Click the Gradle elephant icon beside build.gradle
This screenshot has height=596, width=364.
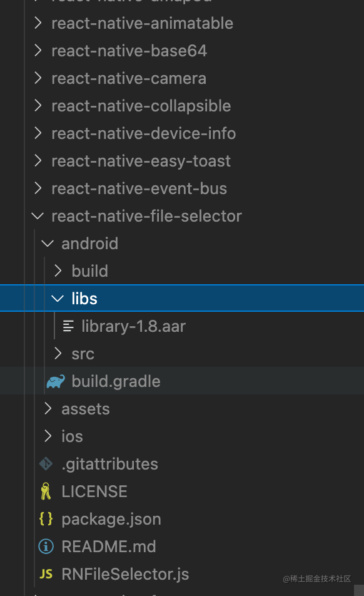click(56, 381)
